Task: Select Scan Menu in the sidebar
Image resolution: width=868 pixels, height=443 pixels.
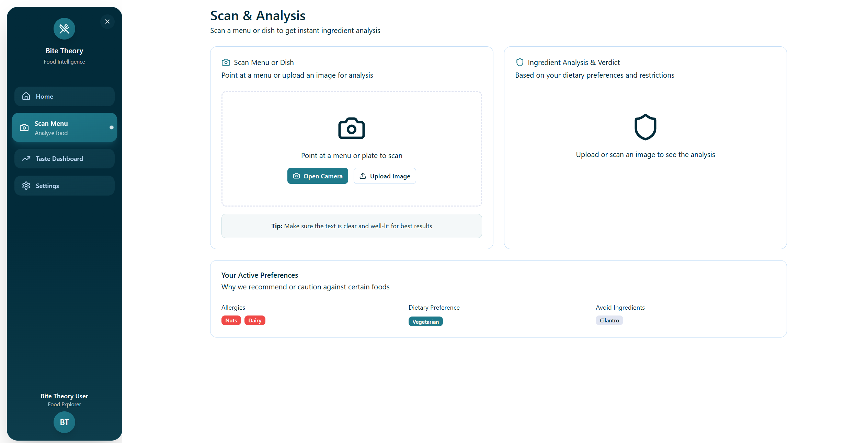Action: pyautogui.click(x=65, y=128)
